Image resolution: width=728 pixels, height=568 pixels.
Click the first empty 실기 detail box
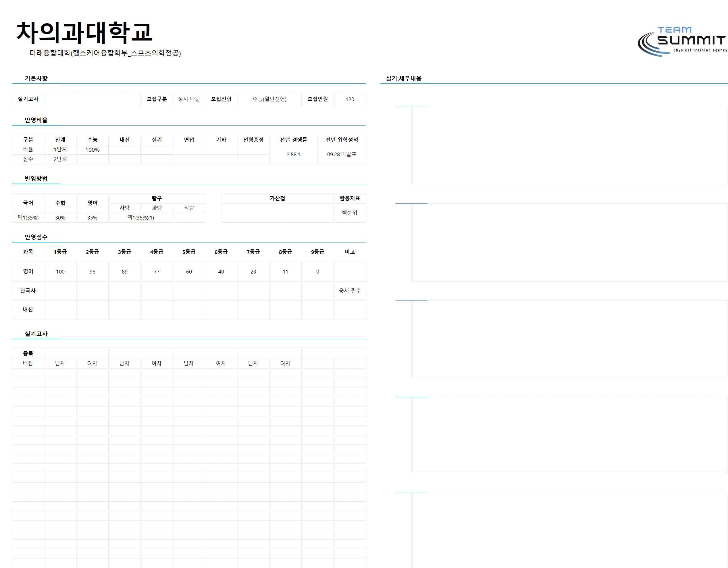pos(569,145)
